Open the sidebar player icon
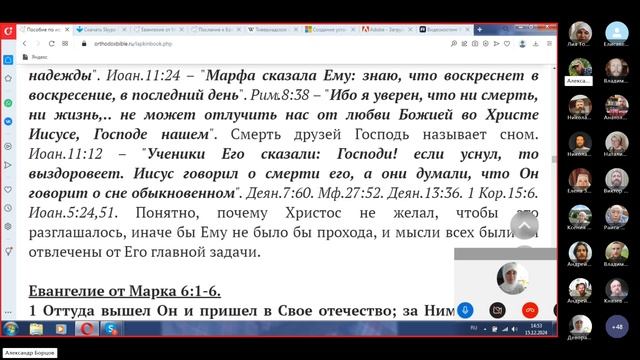The width and height of the screenshot is (640, 360). 8,146
